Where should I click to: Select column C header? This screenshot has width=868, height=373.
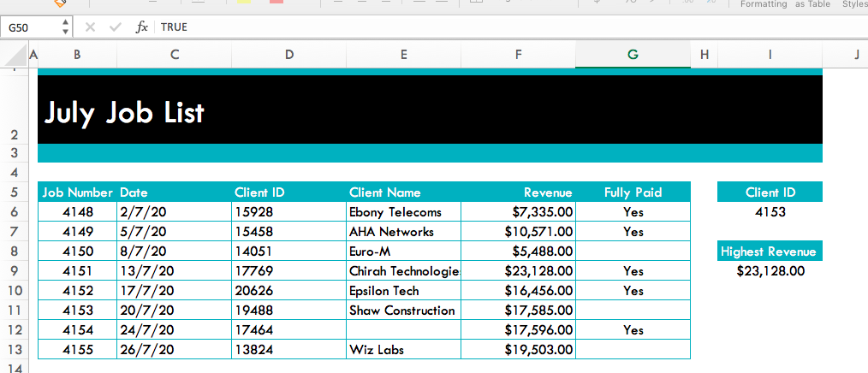[175, 55]
